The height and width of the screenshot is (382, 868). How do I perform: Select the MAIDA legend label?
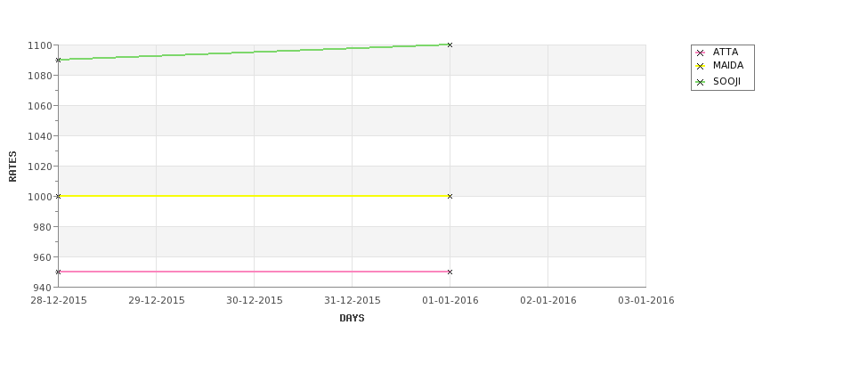click(728, 65)
